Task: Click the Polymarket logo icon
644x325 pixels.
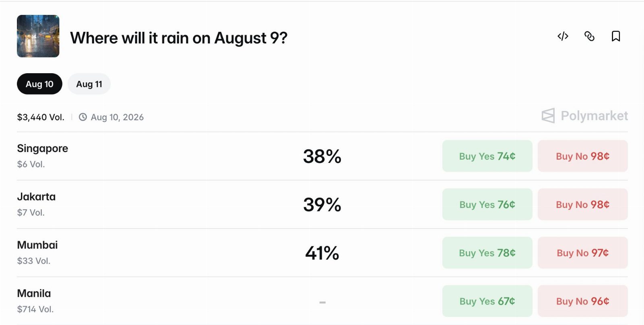Action: 548,116
